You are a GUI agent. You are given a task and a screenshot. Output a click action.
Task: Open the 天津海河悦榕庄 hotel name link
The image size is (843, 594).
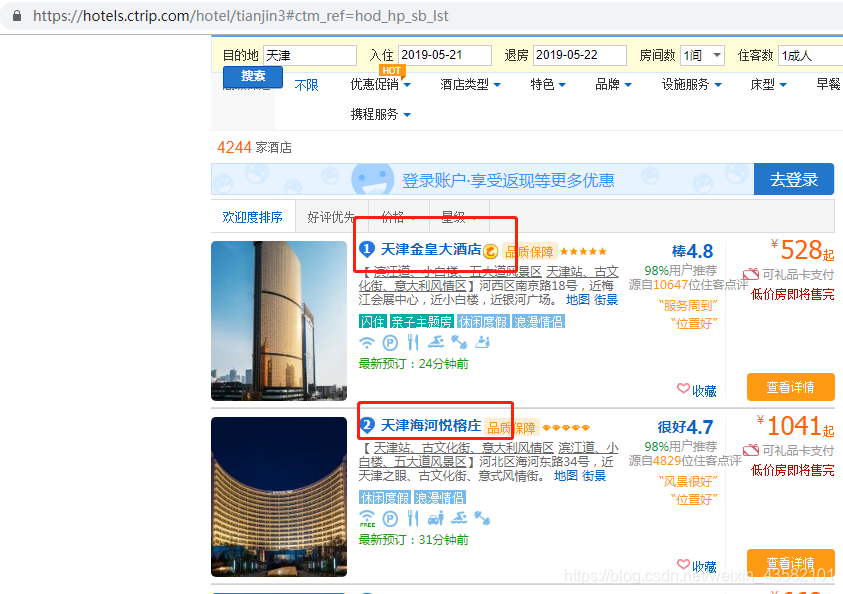[x=431, y=426]
